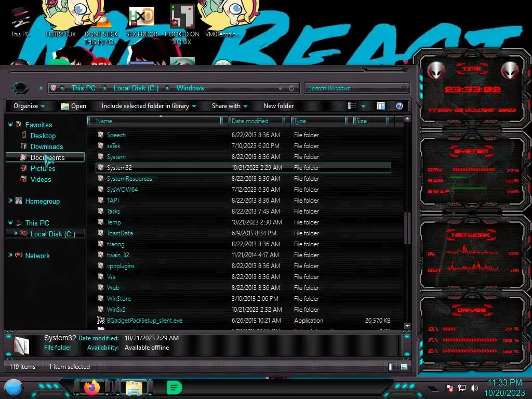Image resolution: width=532 pixels, height=399 pixels.
Task: Expand the Homegroup tree node
Action: click(10, 201)
